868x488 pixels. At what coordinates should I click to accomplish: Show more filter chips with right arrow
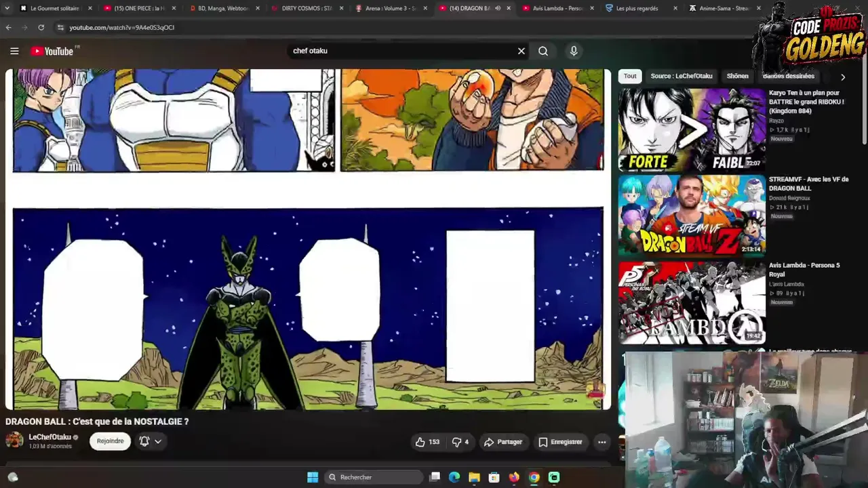(x=842, y=77)
